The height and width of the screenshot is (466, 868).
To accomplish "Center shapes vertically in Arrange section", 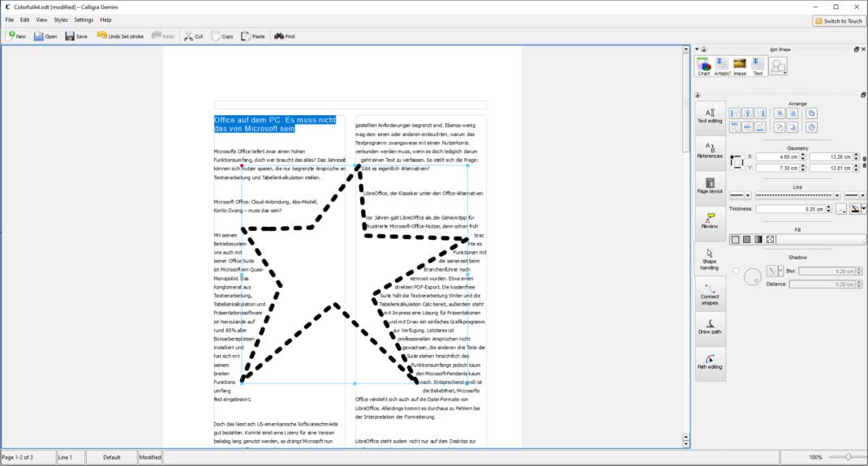I will coord(747,127).
